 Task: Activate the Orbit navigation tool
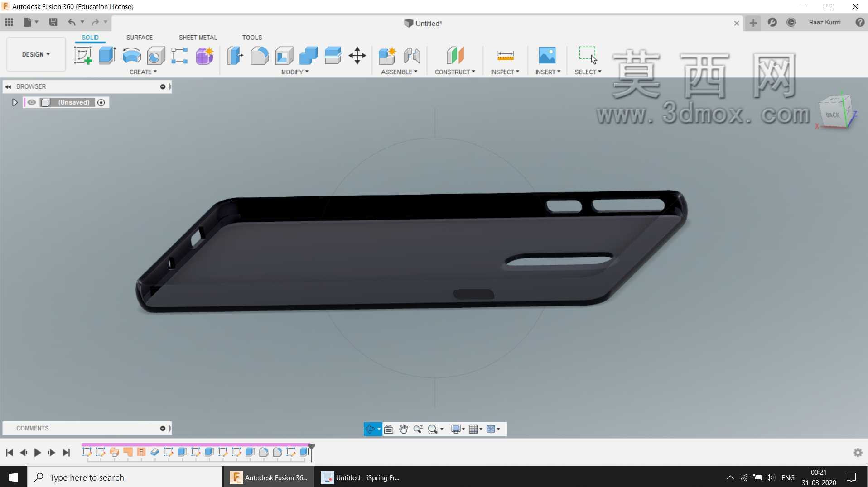tap(370, 429)
